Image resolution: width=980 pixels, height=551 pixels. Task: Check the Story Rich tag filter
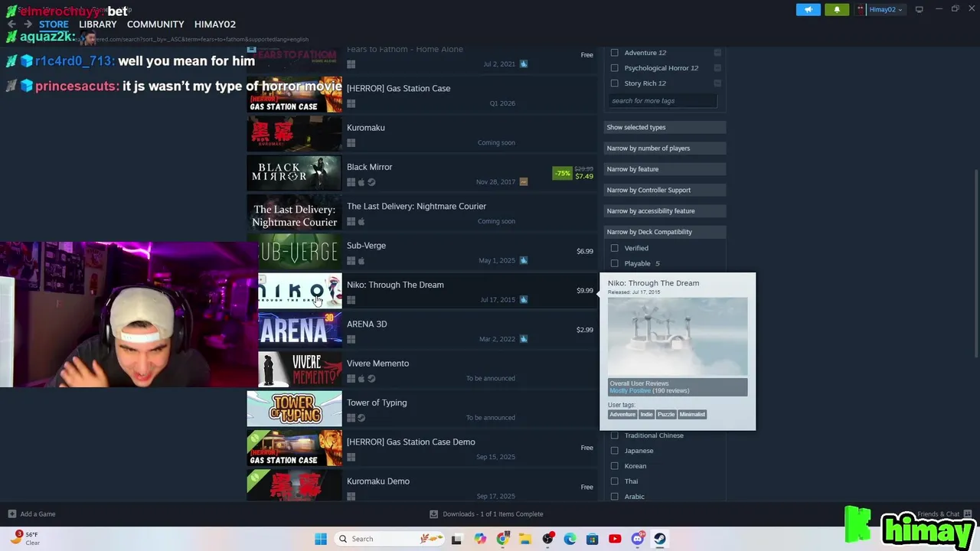coord(614,83)
